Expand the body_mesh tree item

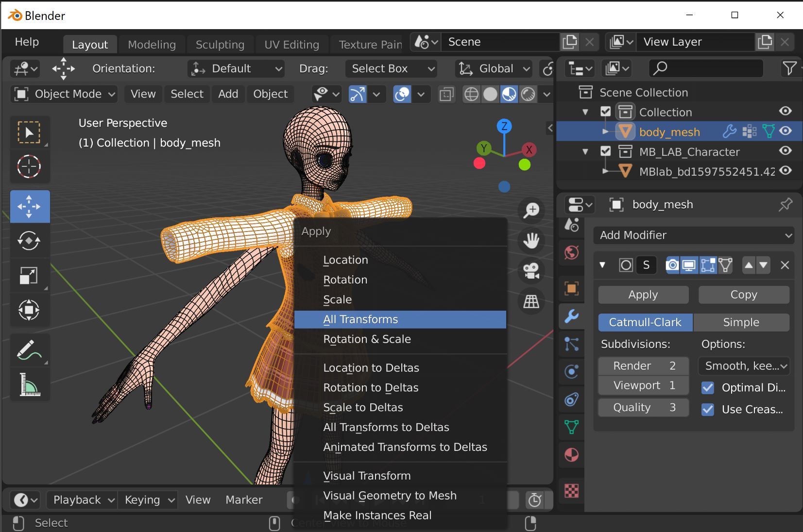point(605,132)
